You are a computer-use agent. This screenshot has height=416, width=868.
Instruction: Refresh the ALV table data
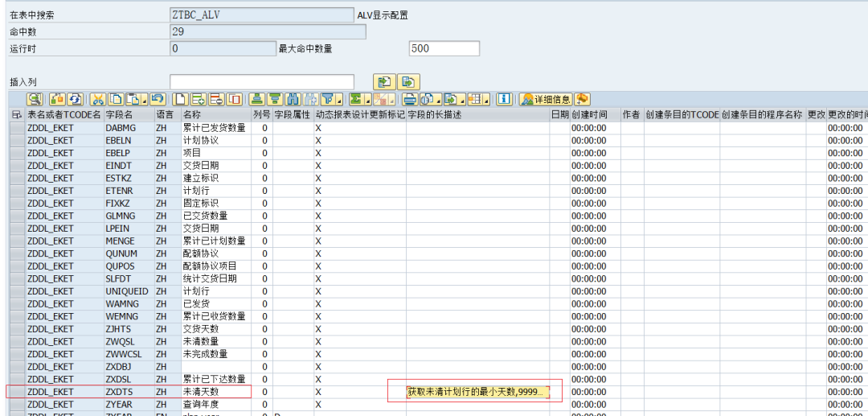(x=75, y=99)
